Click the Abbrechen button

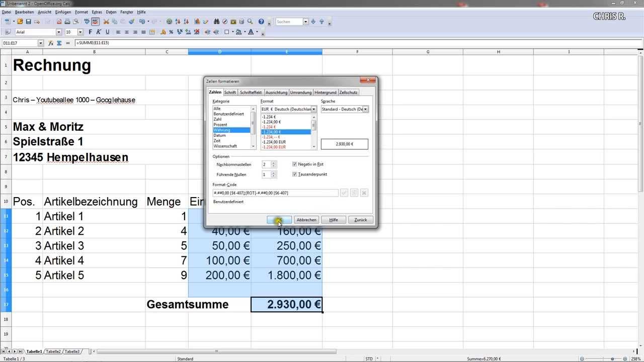coord(306,220)
